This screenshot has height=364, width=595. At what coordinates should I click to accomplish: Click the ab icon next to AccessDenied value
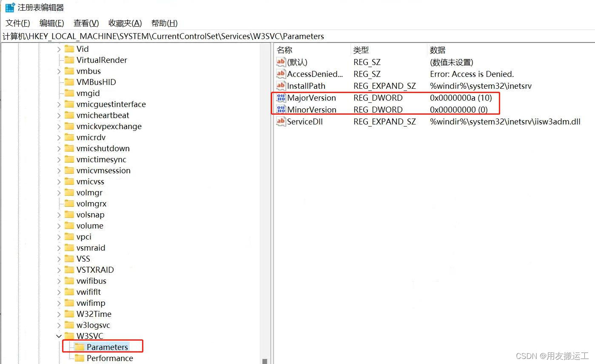(281, 74)
